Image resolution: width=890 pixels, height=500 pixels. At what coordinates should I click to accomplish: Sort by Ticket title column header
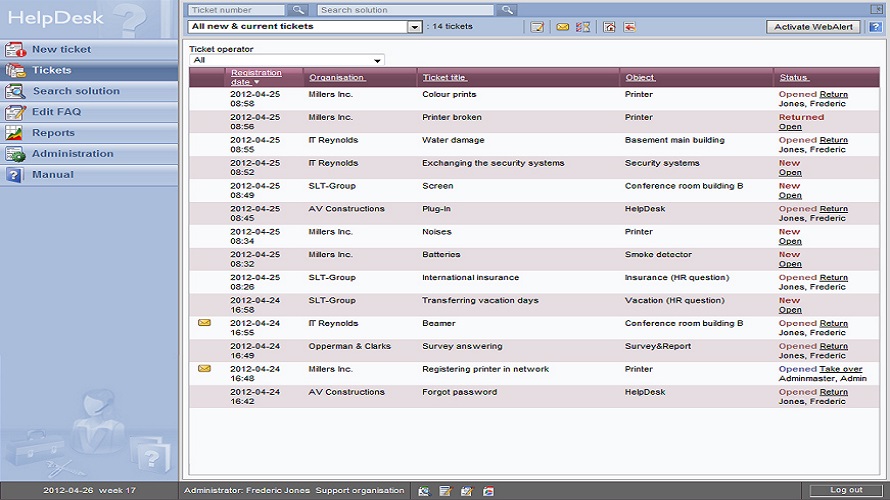tap(444, 77)
